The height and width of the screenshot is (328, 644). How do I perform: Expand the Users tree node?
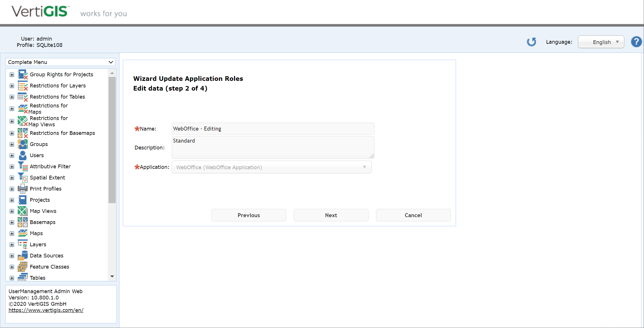(x=12, y=155)
